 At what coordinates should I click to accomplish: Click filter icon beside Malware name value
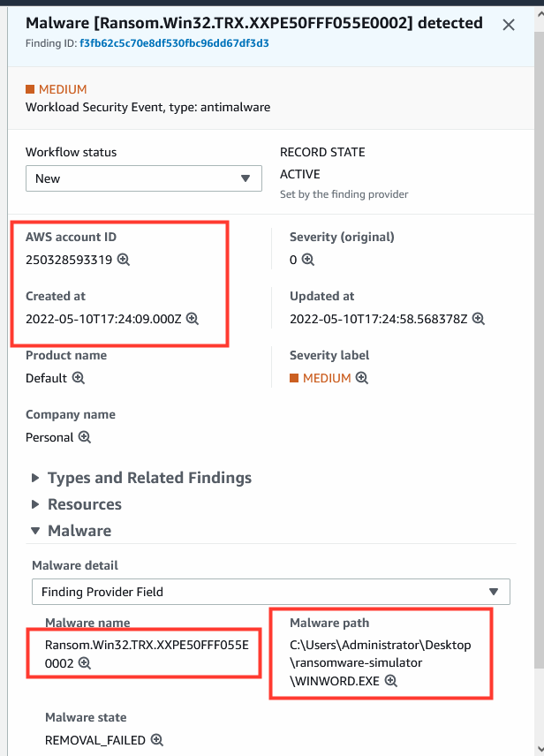(x=85, y=663)
